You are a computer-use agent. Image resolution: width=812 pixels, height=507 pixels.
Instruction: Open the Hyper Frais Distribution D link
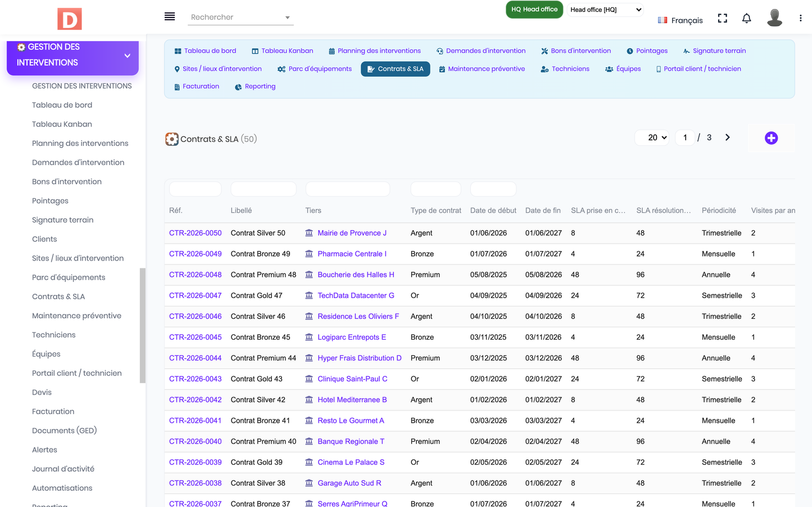tap(360, 358)
